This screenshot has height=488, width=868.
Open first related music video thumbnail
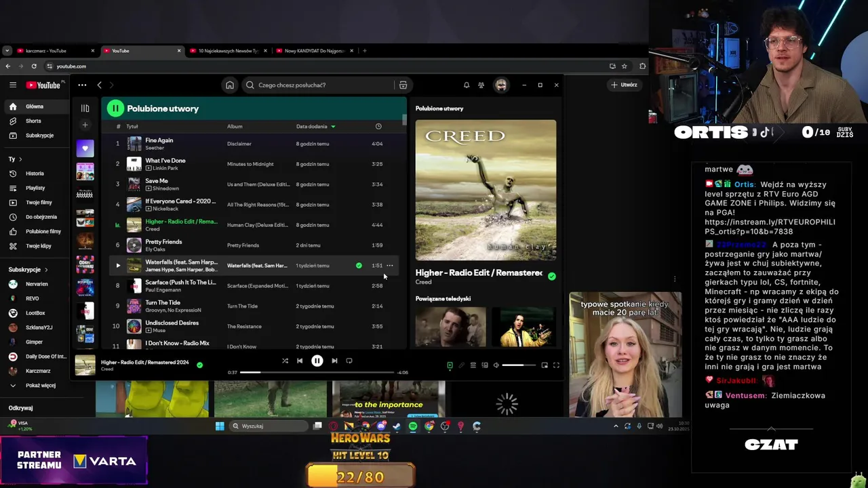click(450, 327)
